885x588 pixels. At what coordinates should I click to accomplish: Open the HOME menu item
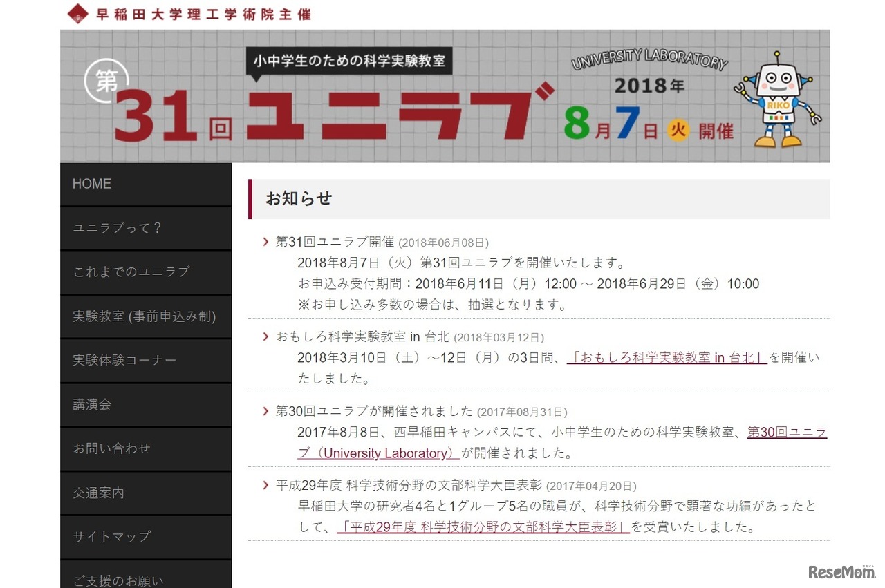click(x=146, y=184)
